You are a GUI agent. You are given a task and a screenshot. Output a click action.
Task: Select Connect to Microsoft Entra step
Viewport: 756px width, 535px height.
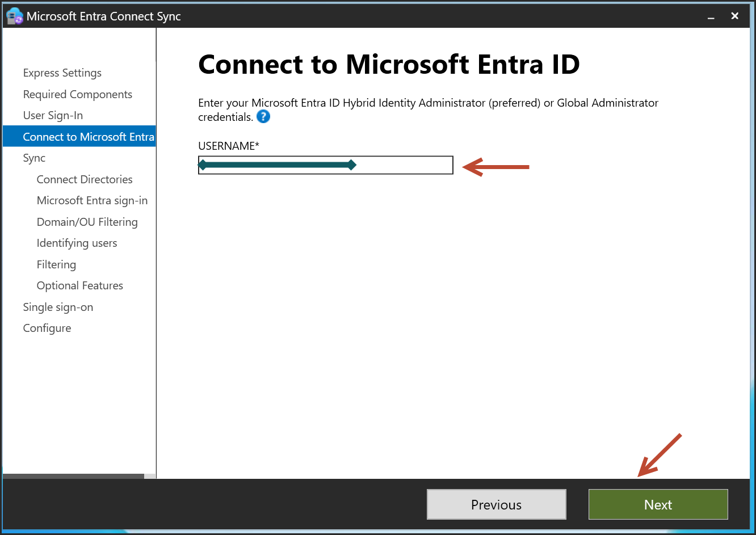[88, 137]
